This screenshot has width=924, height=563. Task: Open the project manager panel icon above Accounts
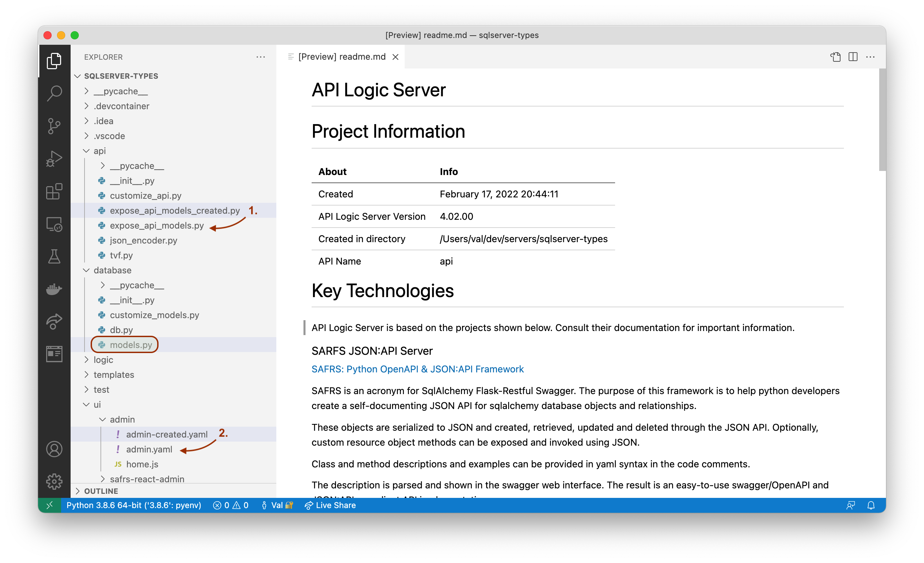[x=54, y=354]
